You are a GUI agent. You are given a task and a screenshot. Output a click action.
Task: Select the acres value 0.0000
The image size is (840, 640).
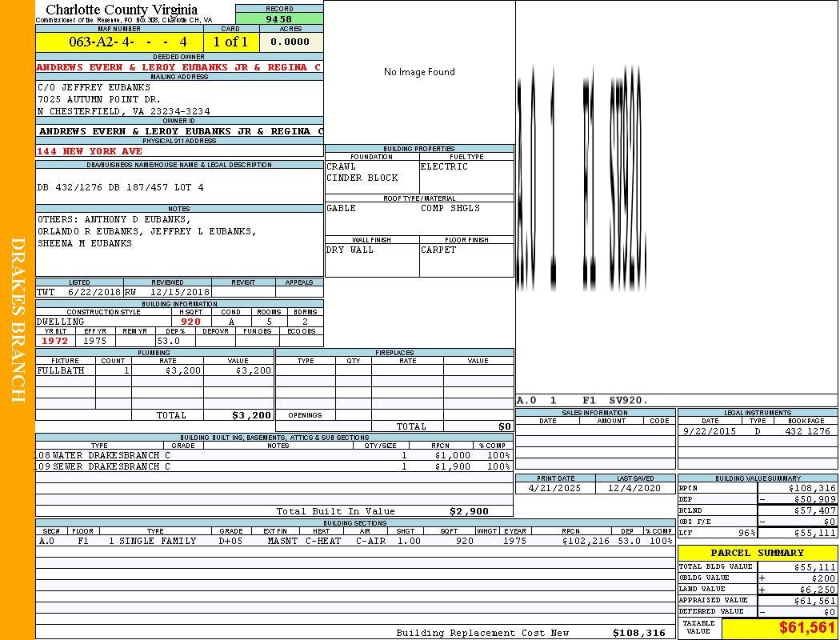[290, 42]
